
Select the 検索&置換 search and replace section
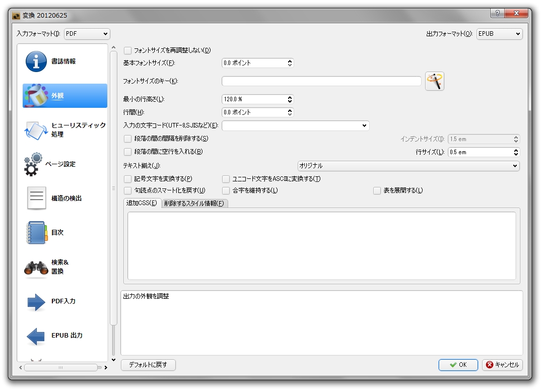point(58,267)
